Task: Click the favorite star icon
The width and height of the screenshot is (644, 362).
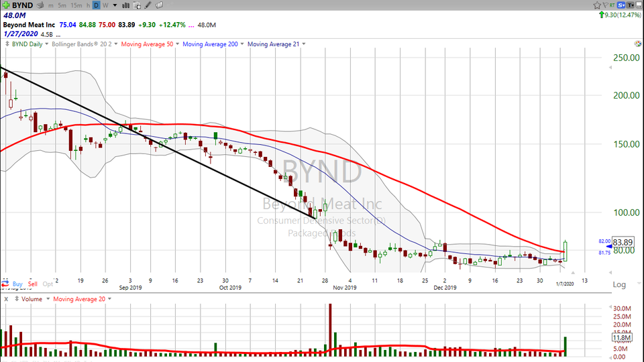Action: click(x=597, y=5)
